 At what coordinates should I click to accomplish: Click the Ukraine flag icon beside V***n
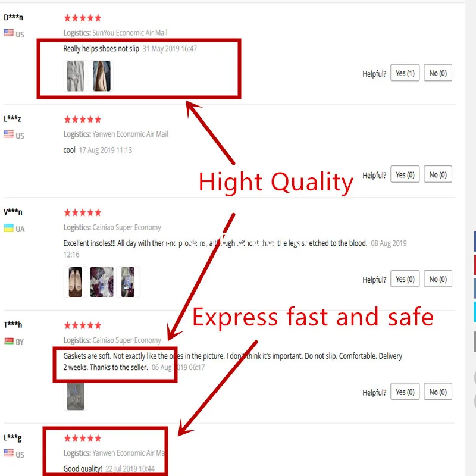pos(8,228)
